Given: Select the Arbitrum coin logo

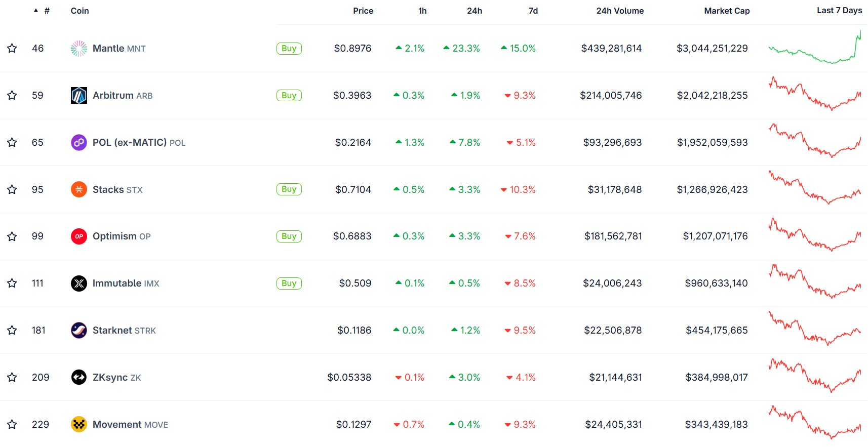Looking at the screenshot, I should [78, 95].
